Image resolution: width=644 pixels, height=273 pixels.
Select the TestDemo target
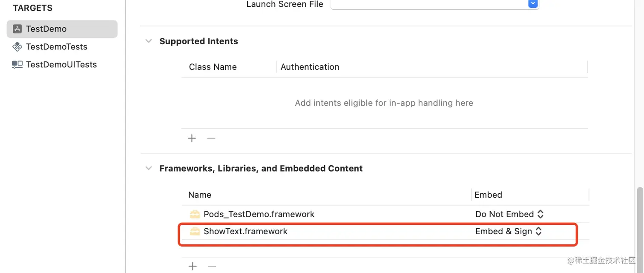click(62, 29)
